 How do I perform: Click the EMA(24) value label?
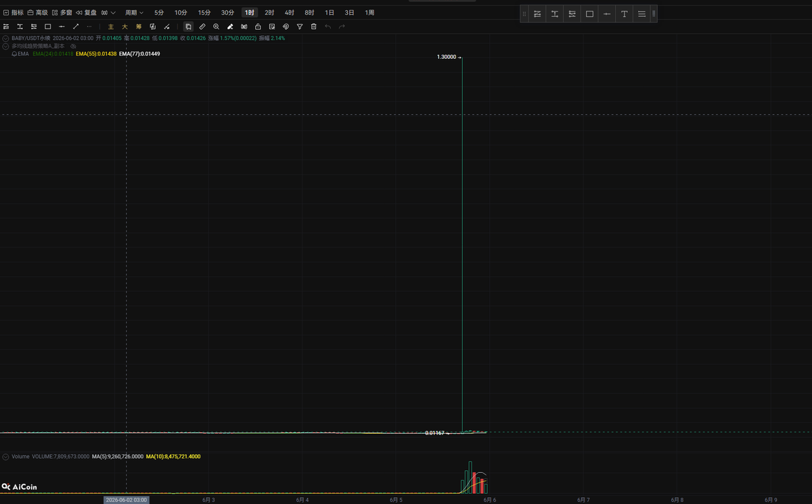coord(53,53)
